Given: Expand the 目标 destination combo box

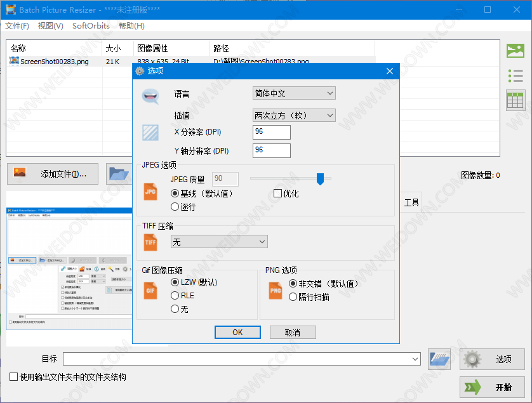Looking at the screenshot, I should (x=415, y=359).
